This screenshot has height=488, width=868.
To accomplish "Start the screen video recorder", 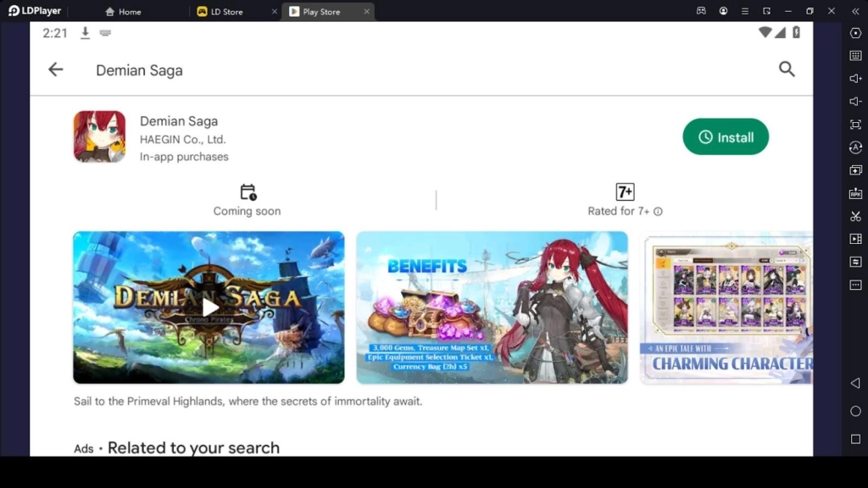I will point(854,238).
